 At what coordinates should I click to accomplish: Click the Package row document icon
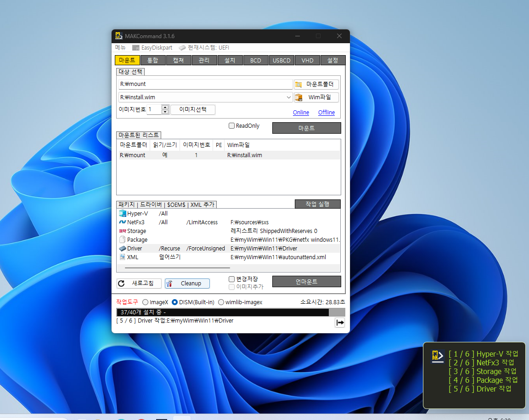[x=123, y=240]
